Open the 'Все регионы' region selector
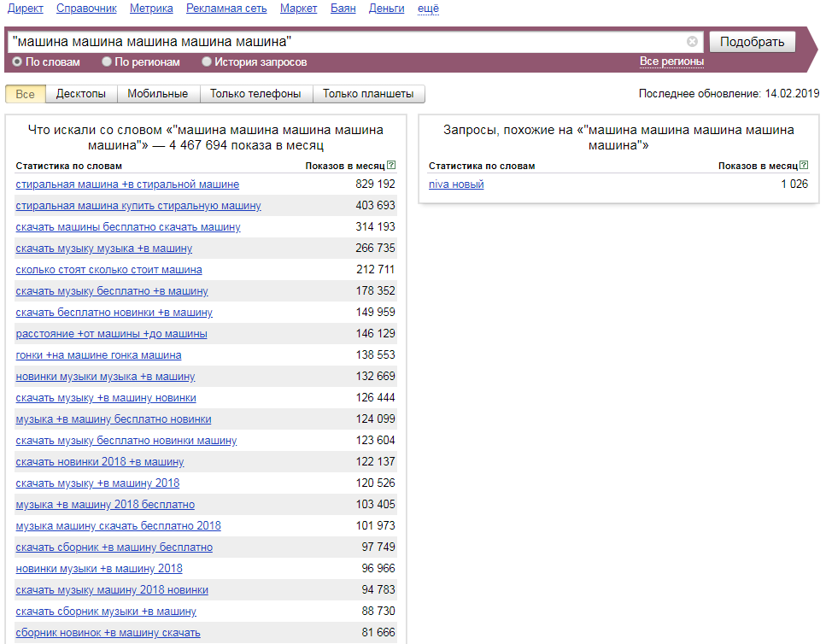Screen dimensions: 826x644 click(671, 61)
